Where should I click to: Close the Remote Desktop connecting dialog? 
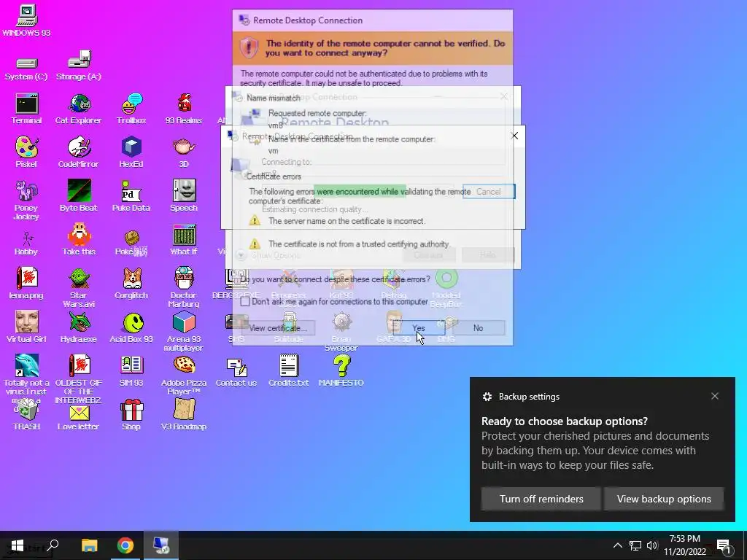coord(514,136)
